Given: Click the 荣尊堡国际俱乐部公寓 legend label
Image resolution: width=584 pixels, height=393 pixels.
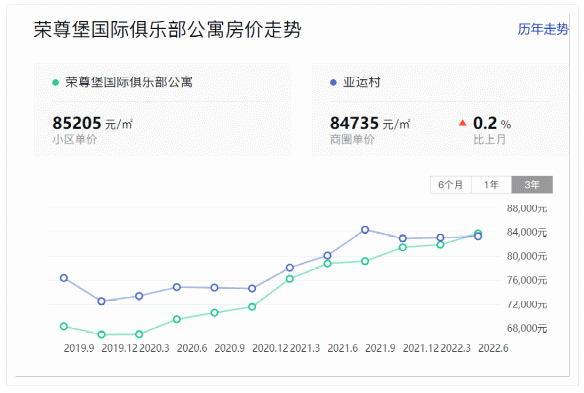Looking at the screenshot, I should [x=129, y=82].
